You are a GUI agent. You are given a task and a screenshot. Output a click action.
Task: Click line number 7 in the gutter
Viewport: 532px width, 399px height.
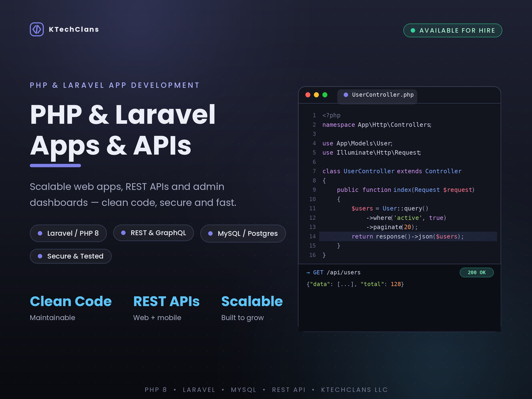[x=314, y=171]
